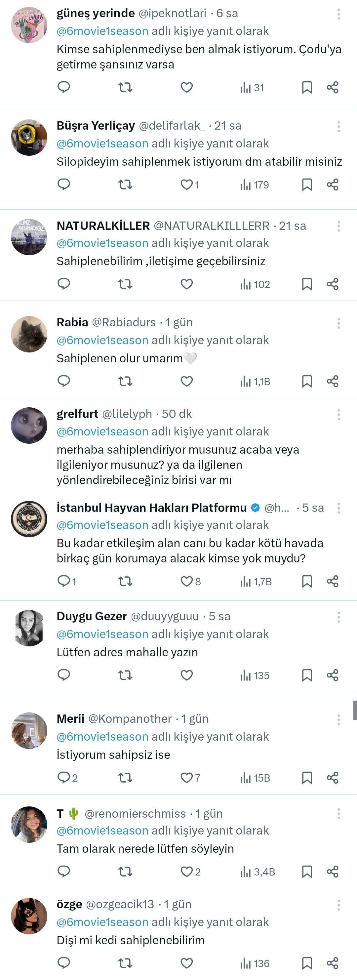Click the views analytics icon showing 1,7B
Viewport: 357px width, 980px height.
point(246,581)
